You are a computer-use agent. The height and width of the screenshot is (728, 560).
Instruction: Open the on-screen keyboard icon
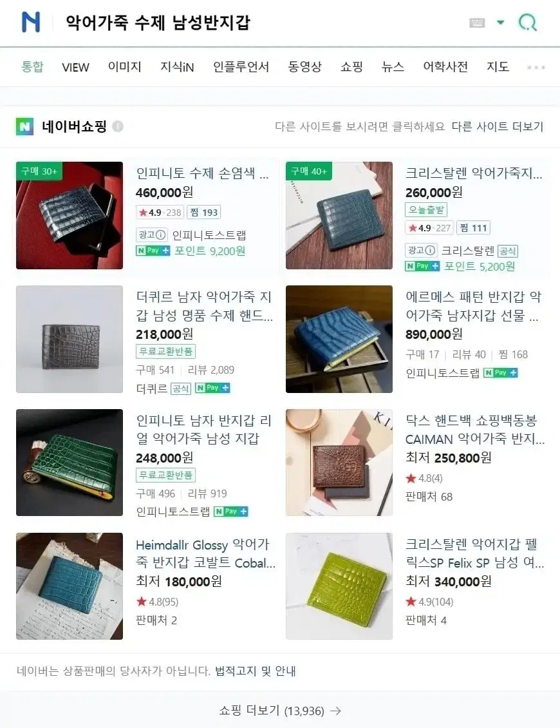pos(477,23)
